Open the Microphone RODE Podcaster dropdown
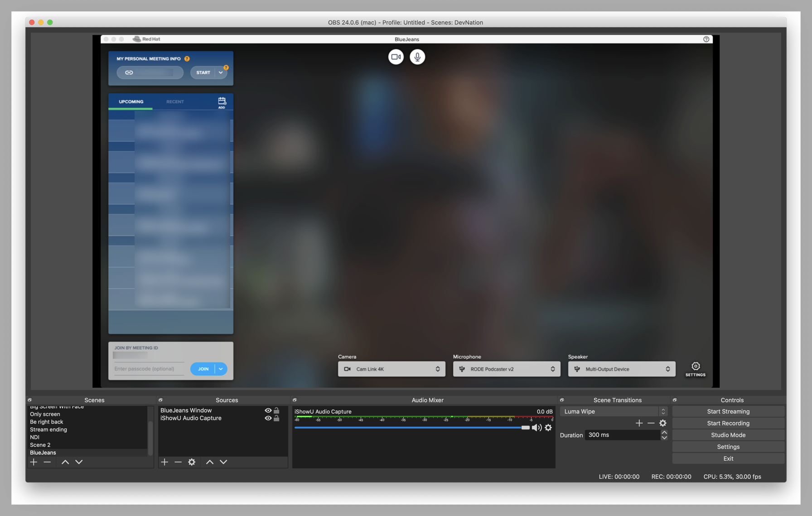812x516 pixels. click(x=507, y=369)
